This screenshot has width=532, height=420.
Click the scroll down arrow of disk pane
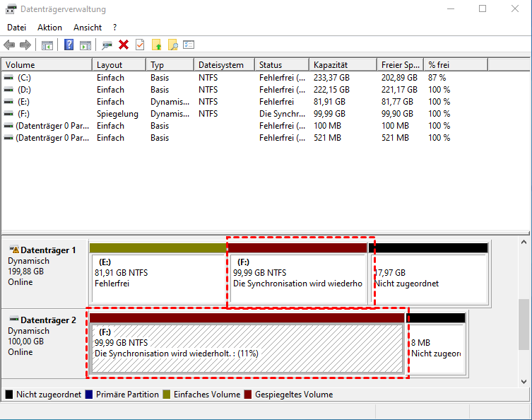pos(524,381)
